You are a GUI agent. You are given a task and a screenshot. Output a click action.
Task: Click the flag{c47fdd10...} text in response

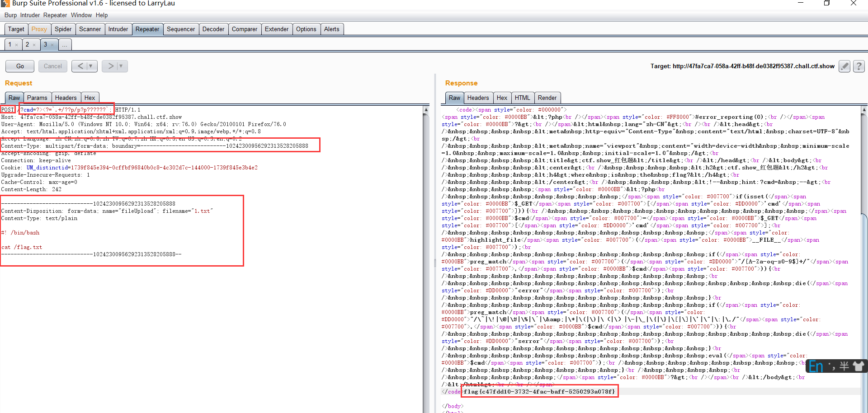point(539,392)
